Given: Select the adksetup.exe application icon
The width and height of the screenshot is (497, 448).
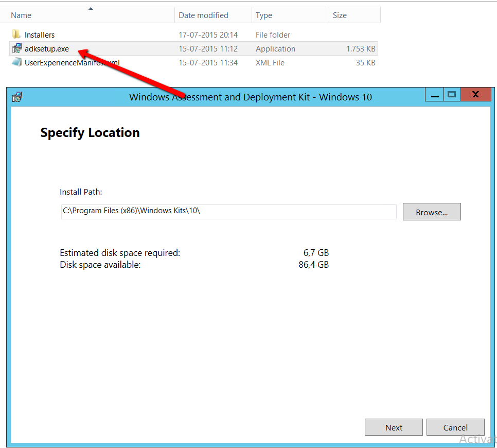Looking at the screenshot, I should click(16, 49).
